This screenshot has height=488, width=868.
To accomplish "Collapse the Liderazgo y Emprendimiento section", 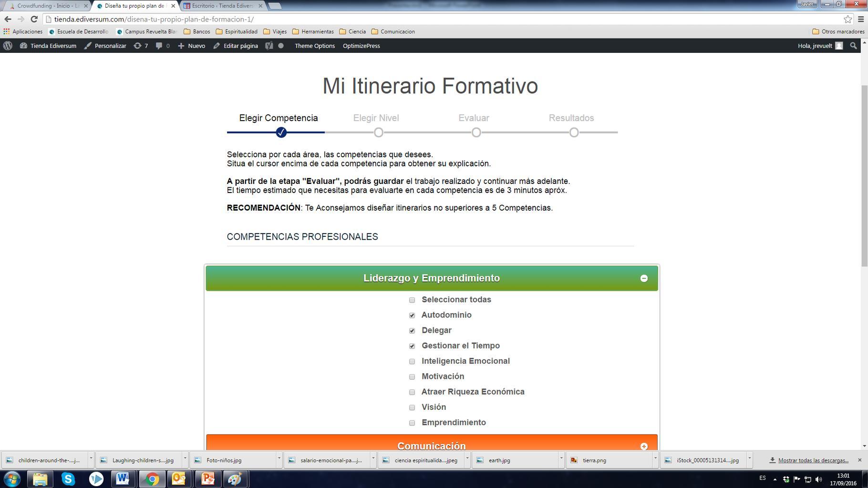I will click(x=643, y=278).
